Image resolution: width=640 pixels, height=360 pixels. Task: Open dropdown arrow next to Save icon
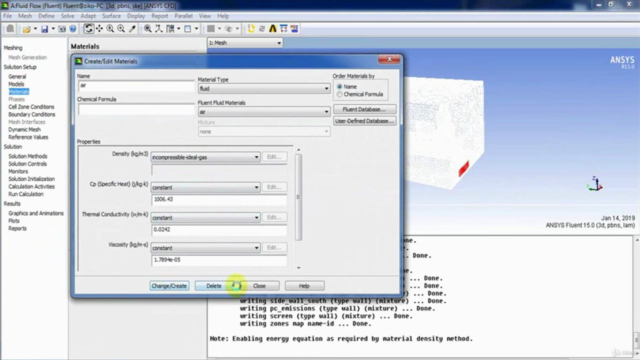pyautogui.click(x=53, y=29)
